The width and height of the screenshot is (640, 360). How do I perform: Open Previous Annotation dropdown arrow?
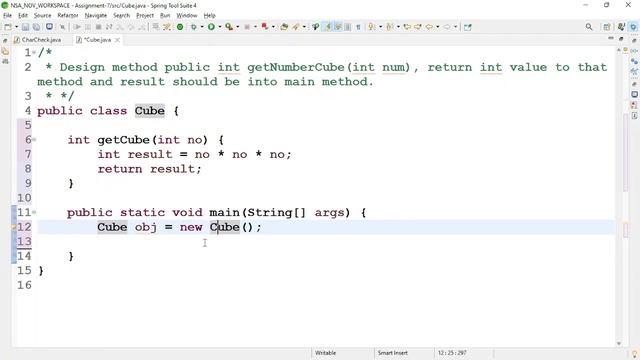coord(398,27)
